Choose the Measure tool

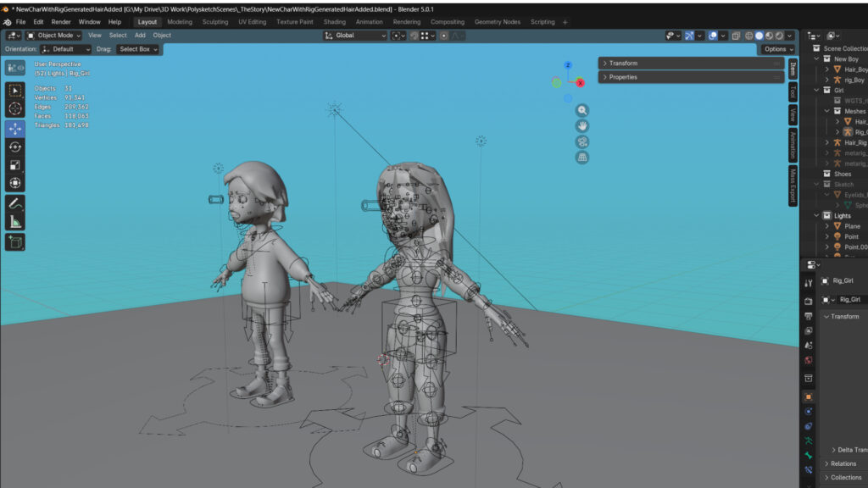[x=15, y=222]
